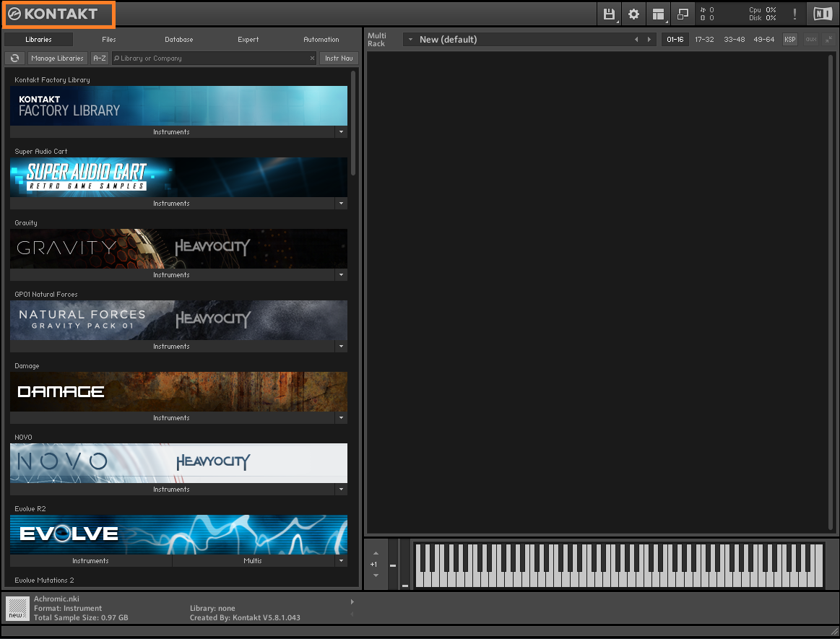Viewport: 840px width, 639px height.
Task: Toggle the Instr Nav pane
Action: (x=339, y=58)
